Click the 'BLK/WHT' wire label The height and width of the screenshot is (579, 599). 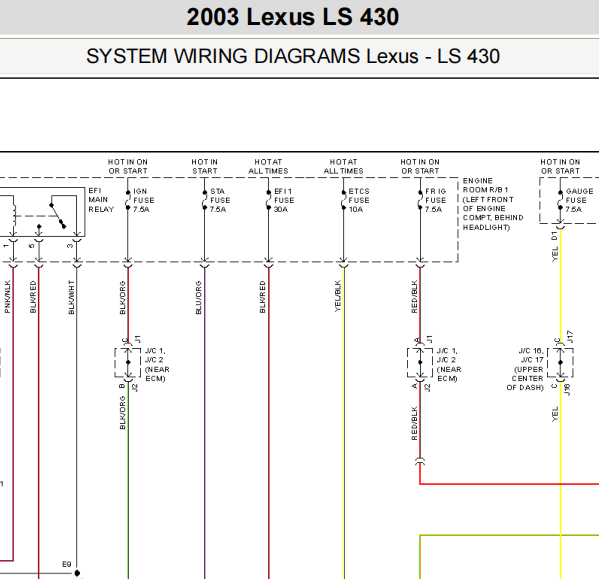tap(71, 297)
